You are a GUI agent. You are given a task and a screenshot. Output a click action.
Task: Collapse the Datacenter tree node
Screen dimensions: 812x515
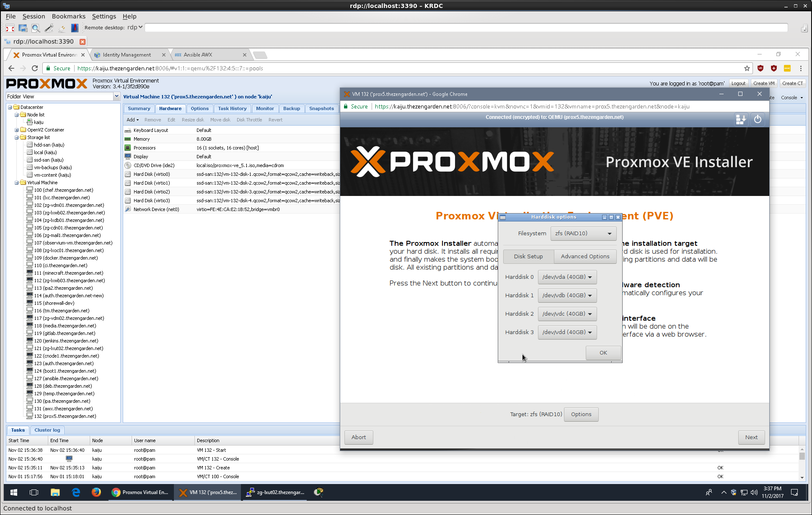(10, 107)
